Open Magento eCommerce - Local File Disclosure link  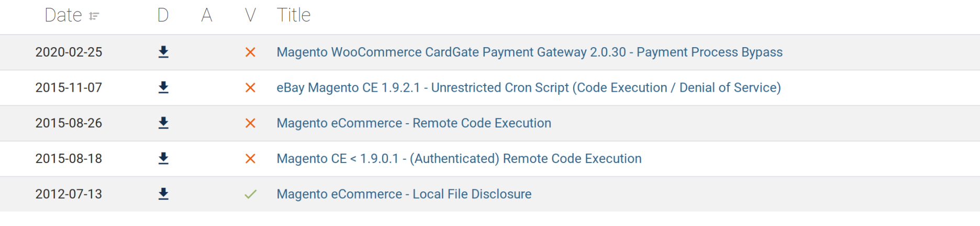click(404, 194)
